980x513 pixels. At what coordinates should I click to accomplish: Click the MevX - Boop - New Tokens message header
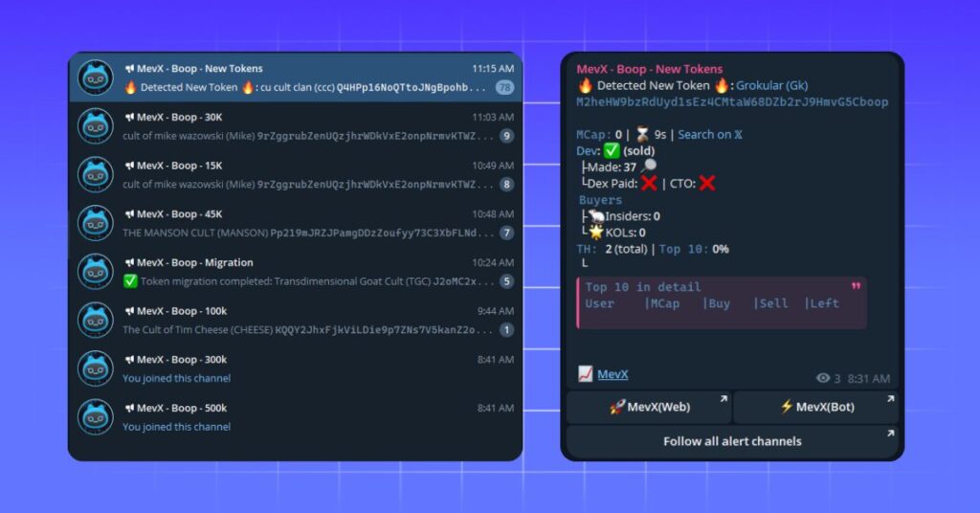click(x=650, y=69)
